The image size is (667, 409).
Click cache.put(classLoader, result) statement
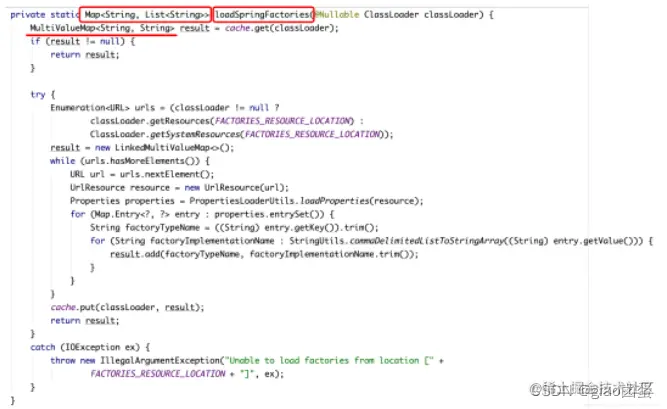click(x=127, y=307)
